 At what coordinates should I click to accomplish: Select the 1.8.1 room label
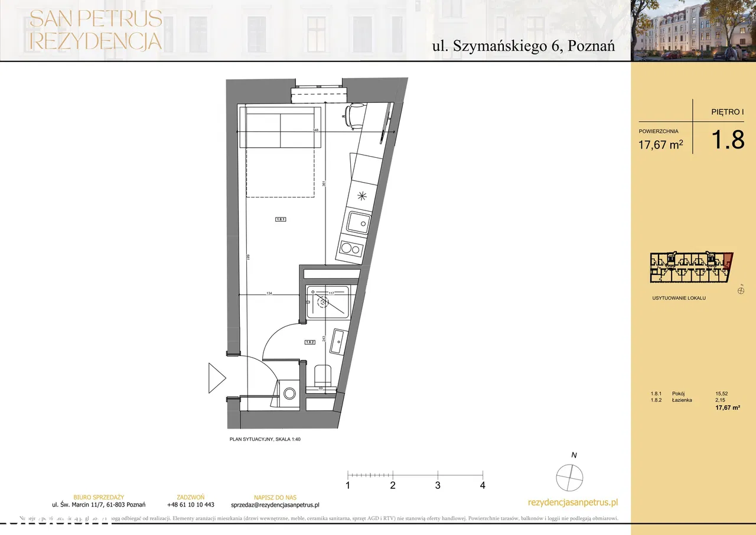pyautogui.click(x=281, y=219)
